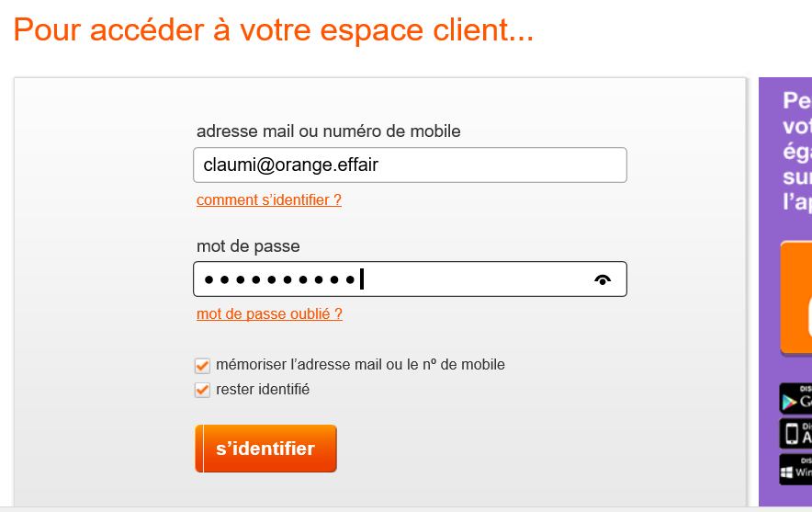This screenshot has height=512, width=812.
Task: Click the "mot de passe" field label
Action: 248,246
